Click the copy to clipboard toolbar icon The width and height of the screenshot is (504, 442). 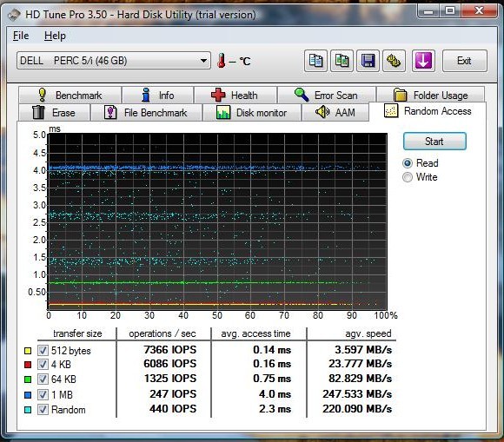(315, 61)
